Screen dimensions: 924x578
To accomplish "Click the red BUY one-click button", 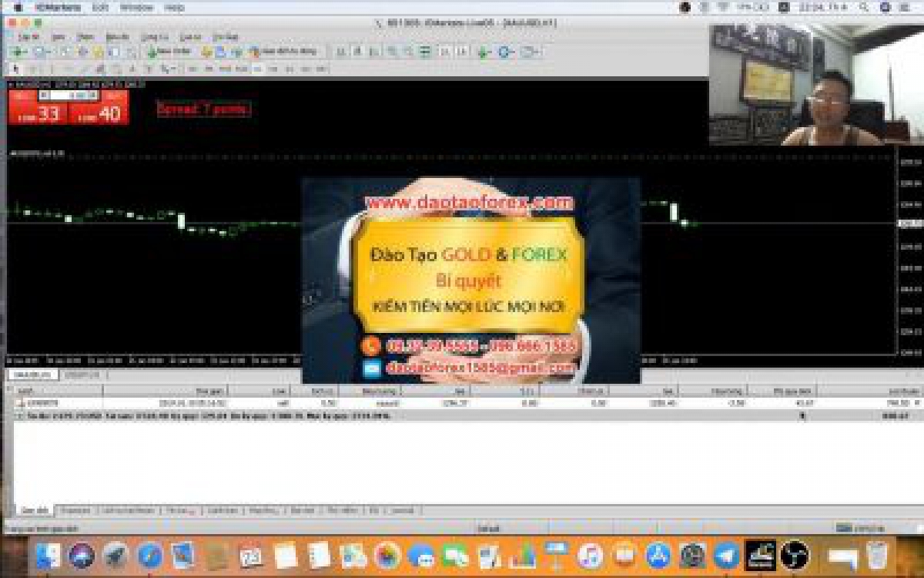I will coord(99,107).
